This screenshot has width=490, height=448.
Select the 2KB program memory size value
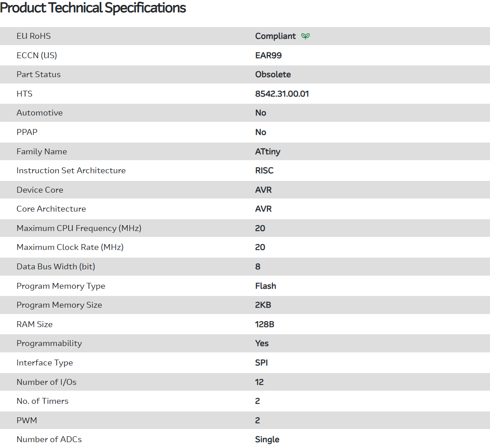tap(263, 305)
